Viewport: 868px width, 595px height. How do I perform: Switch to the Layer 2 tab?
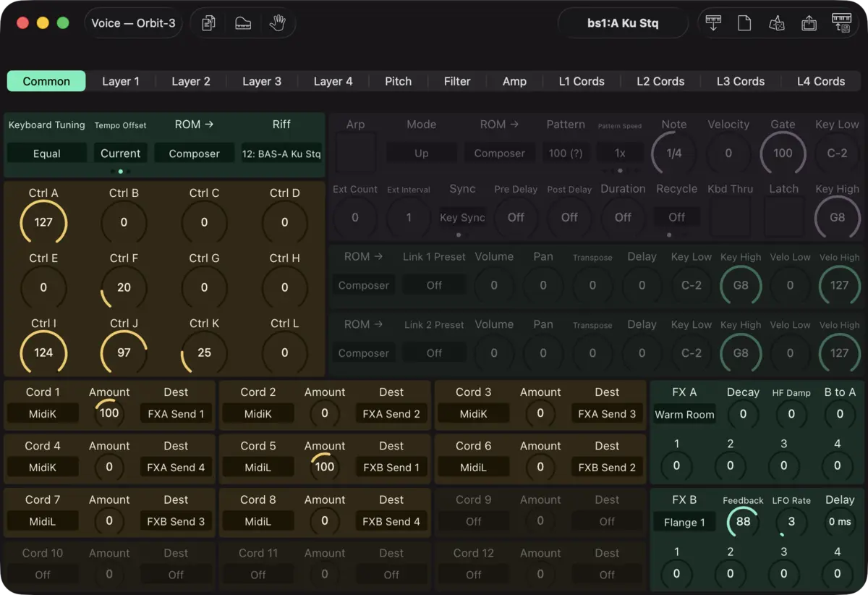click(191, 81)
